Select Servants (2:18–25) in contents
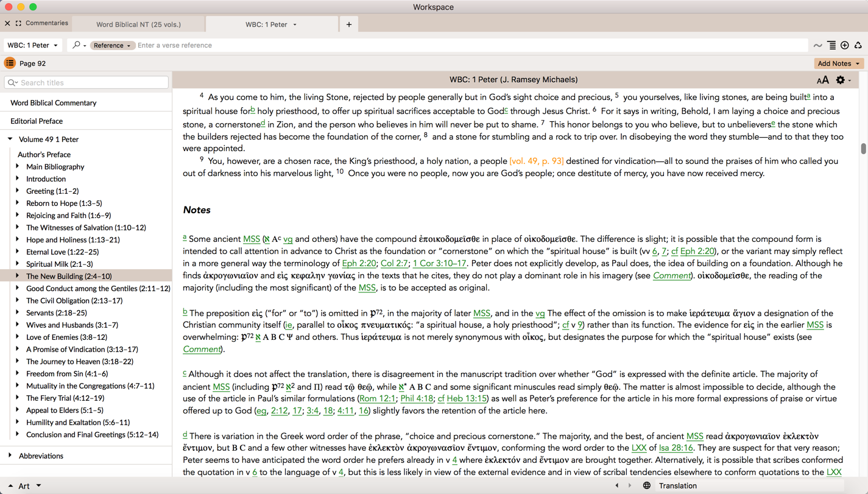Image resolution: width=868 pixels, height=494 pixels. [x=56, y=313]
